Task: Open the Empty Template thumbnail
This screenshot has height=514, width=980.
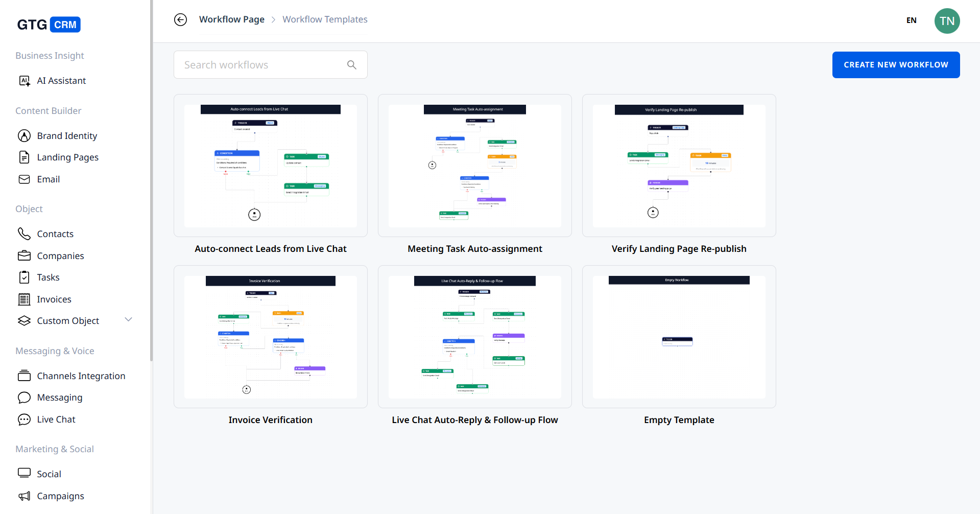Action: 679,337
